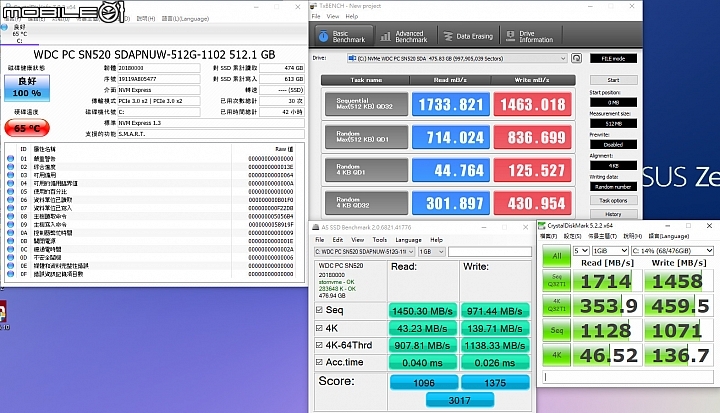The width and height of the screenshot is (720, 413).
Task: Click the Task options button in TxBENCH
Action: [613, 200]
